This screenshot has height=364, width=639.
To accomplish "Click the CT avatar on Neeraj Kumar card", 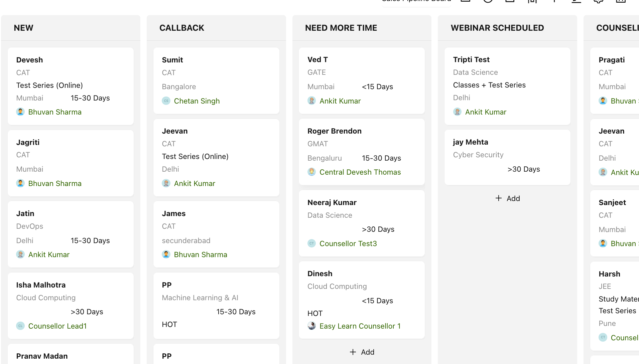I will (312, 243).
